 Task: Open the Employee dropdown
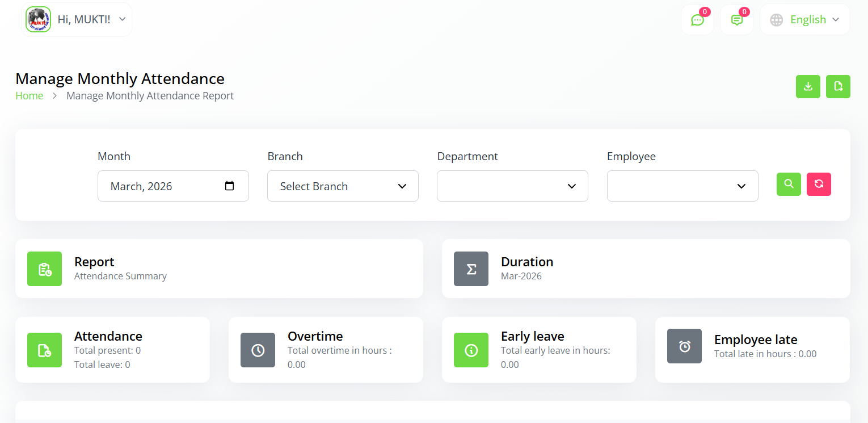682,186
